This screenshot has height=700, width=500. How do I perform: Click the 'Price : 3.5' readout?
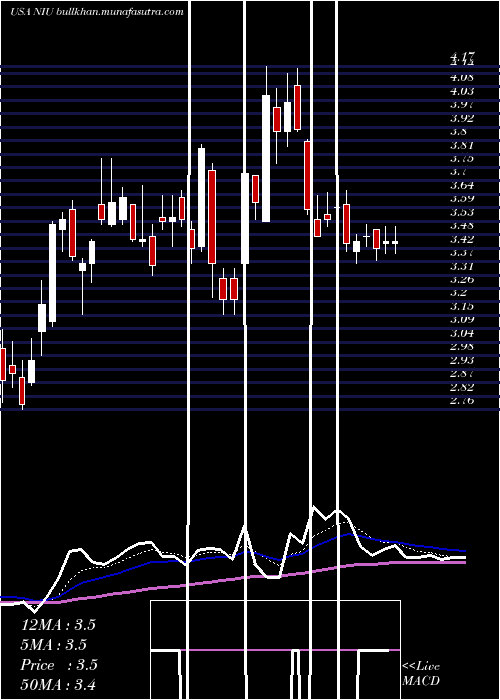coord(59,665)
